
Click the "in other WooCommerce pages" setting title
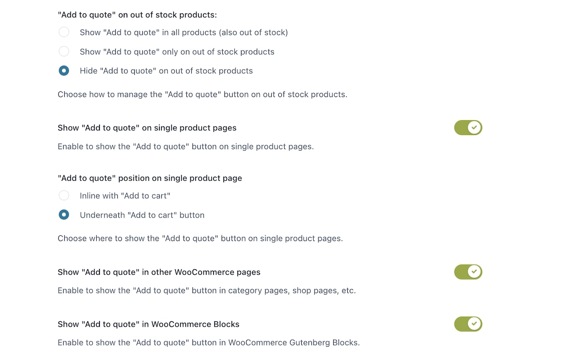tap(159, 272)
